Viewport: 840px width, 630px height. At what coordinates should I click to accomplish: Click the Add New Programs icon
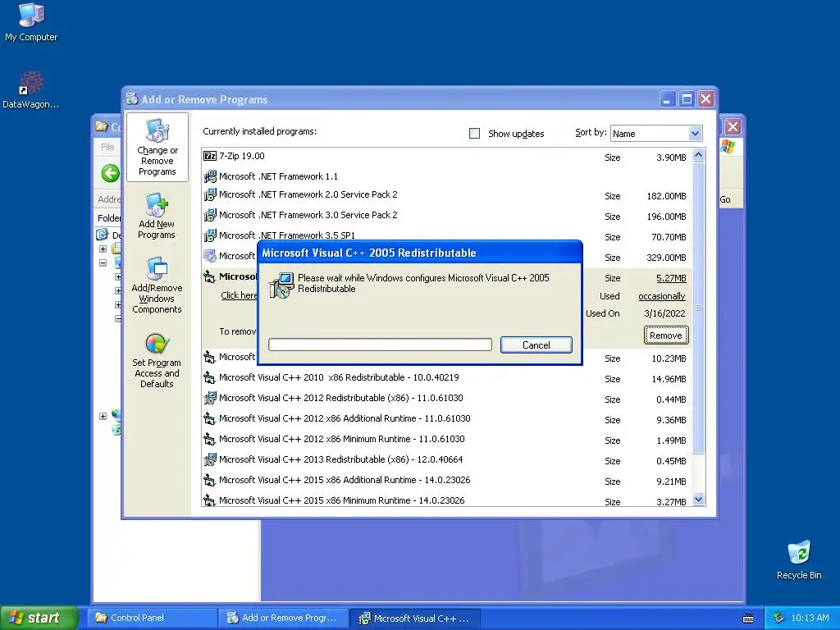tap(157, 204)
